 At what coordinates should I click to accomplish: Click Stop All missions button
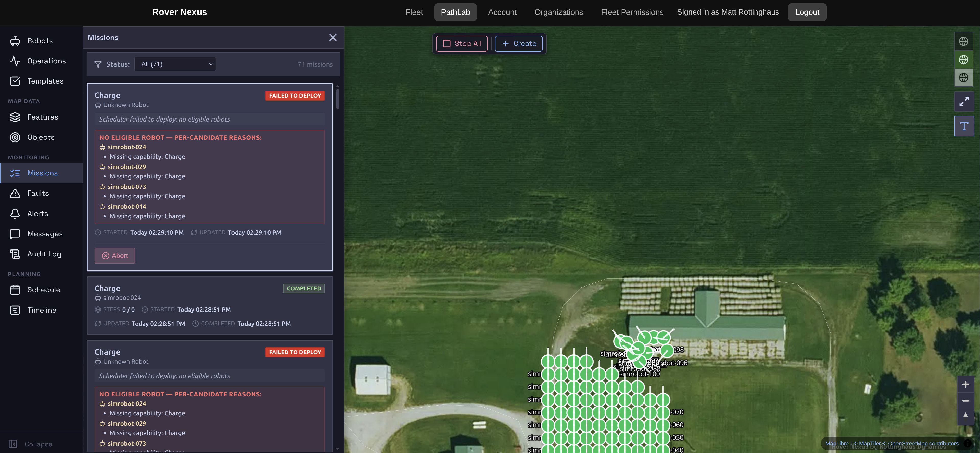[x=462, y=43]
